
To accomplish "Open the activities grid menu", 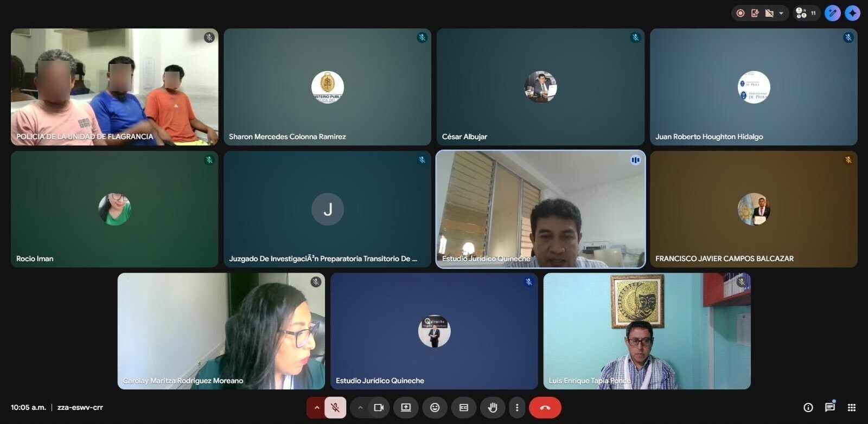I will (852, 408).
